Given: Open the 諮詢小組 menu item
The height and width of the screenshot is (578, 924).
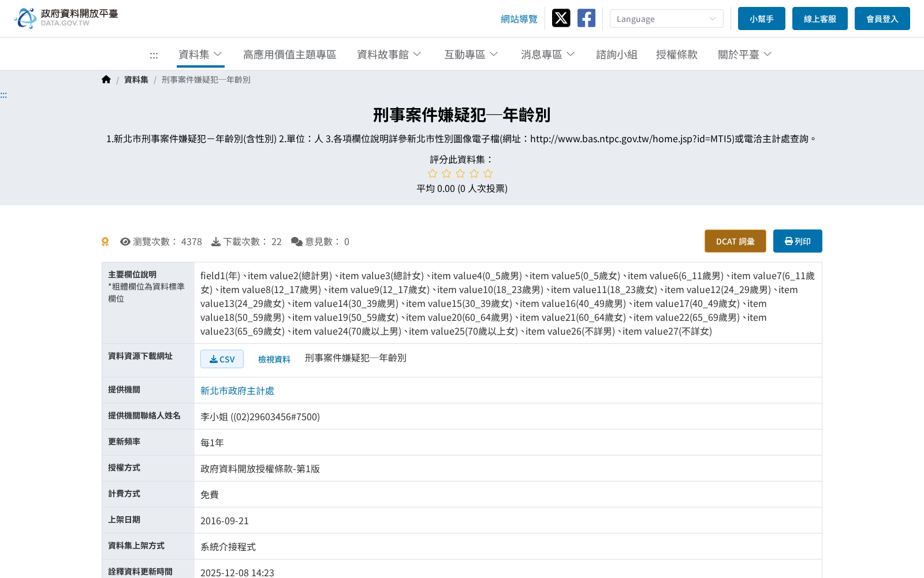Looking at the screenshot, I should (x=617, y=54).
